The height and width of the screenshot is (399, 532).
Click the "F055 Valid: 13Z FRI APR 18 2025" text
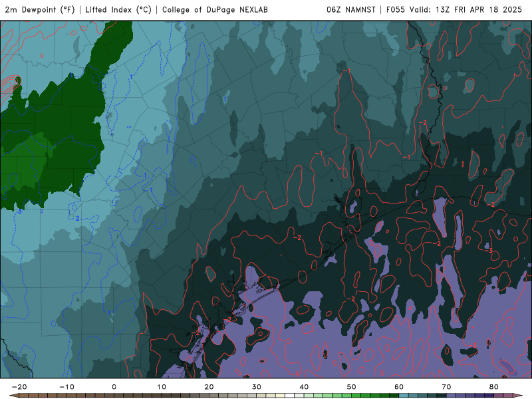454,9
